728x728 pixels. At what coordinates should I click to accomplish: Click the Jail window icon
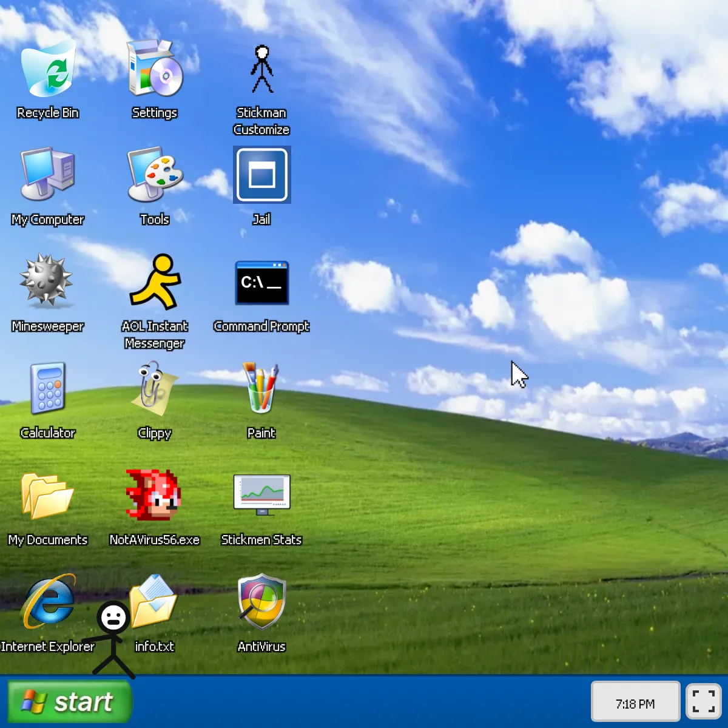point(261,175)
